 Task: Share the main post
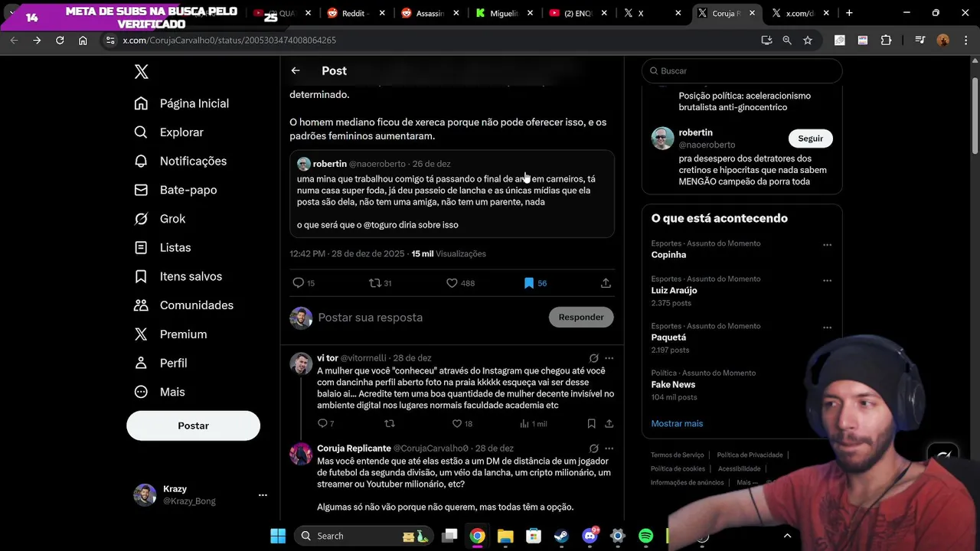(x=606, y=283)
